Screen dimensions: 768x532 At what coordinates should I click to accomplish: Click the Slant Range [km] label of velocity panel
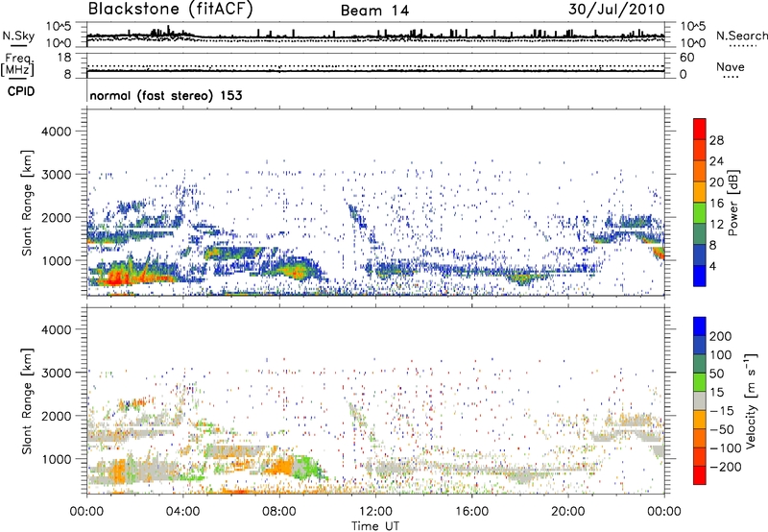27,400
